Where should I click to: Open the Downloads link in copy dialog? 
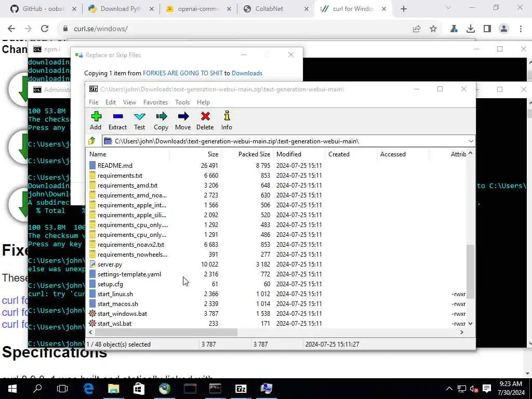click(247, 73)
